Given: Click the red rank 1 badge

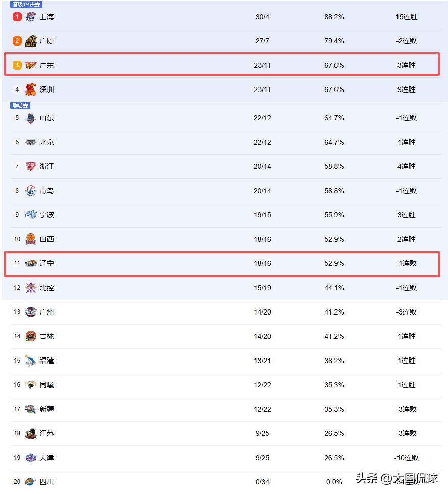Looking at the screenshot, I should click(17, 17).
